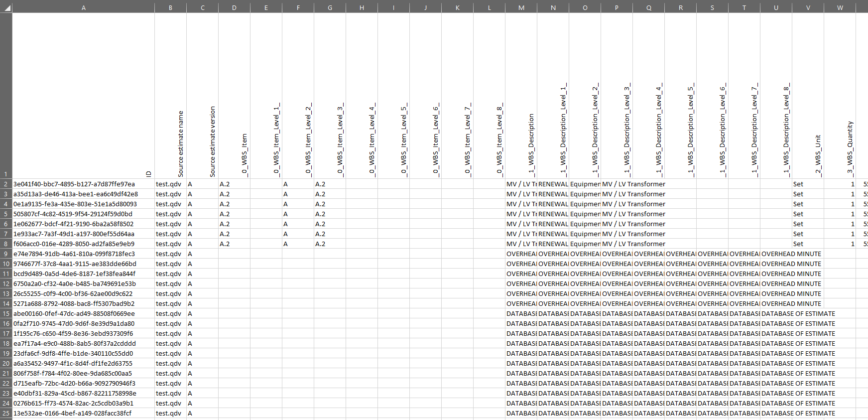The height and width of the screenshot is (420, 868).
Task: Select the column W header
Action: coord(840,7)
